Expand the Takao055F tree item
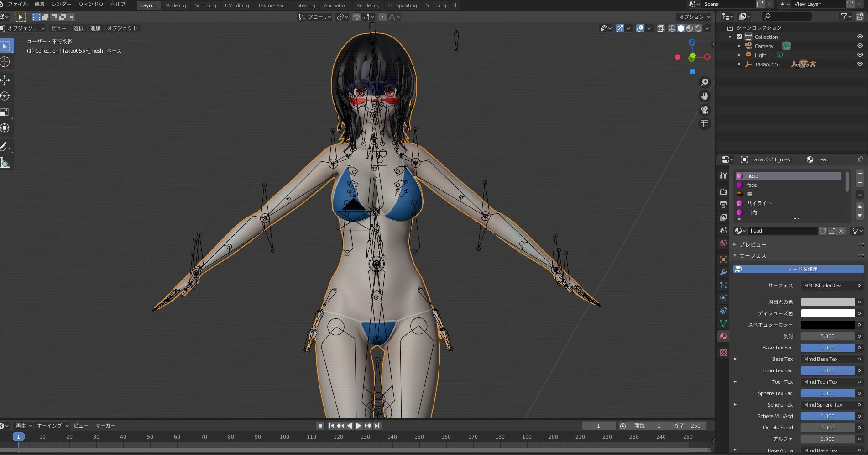This screenshot has height=455, width=868. click(x=739, y=64)
